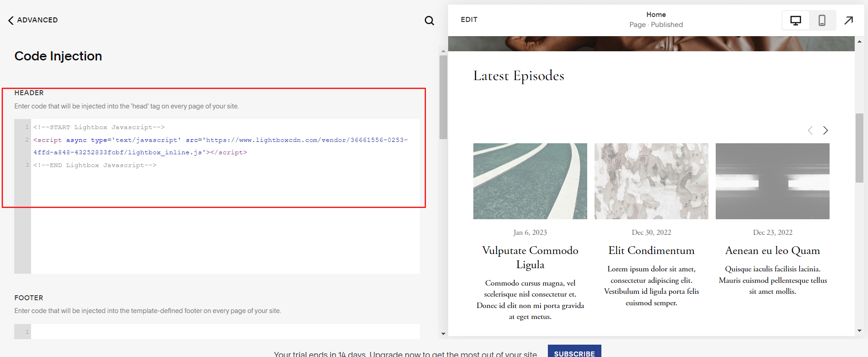
Task: Click the settings panel scrollbar thumb
Action: tap(443, 97)
